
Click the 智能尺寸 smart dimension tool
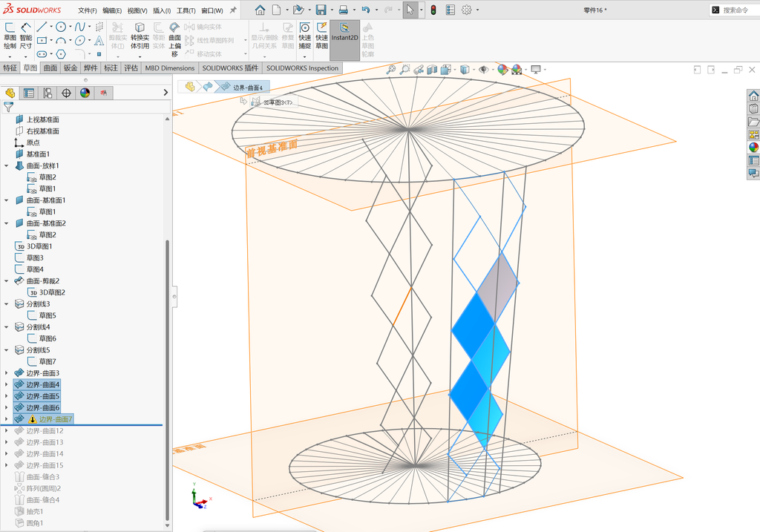coord(26,36)
